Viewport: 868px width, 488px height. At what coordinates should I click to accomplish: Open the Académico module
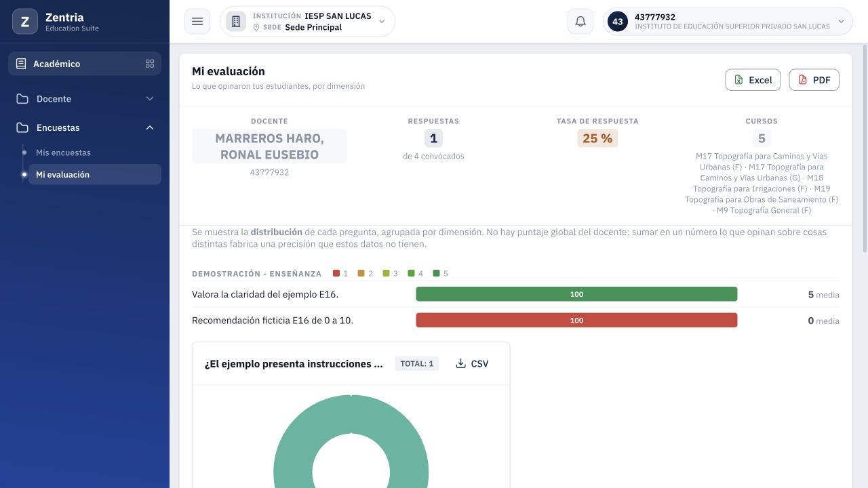tap(85, 64)
